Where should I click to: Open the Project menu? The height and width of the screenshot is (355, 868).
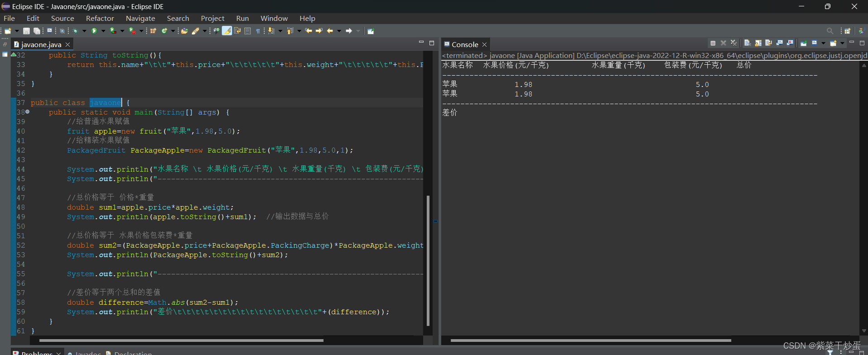pyautogui.click(x=213, y=18)
